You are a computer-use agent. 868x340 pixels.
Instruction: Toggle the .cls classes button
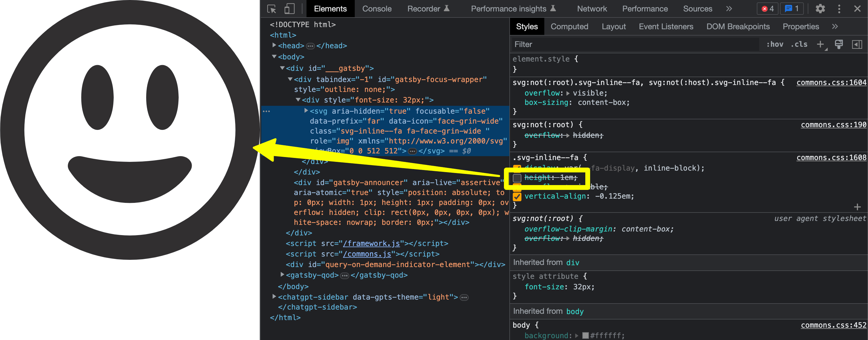click(799, 45)
